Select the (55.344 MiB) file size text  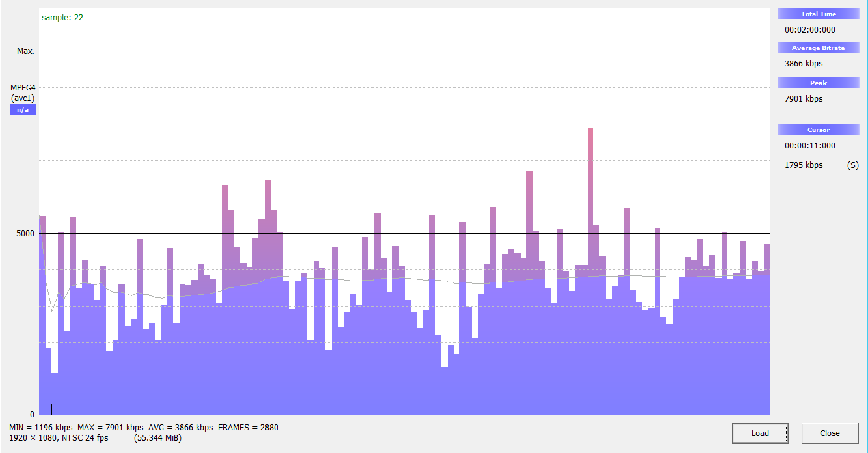pos(157,438)
